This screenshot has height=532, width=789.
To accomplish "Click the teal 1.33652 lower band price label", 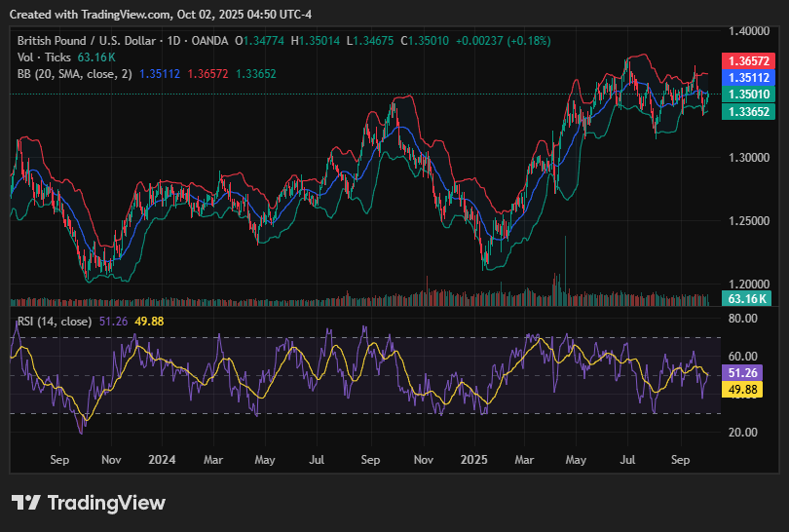I will point(746,112).
